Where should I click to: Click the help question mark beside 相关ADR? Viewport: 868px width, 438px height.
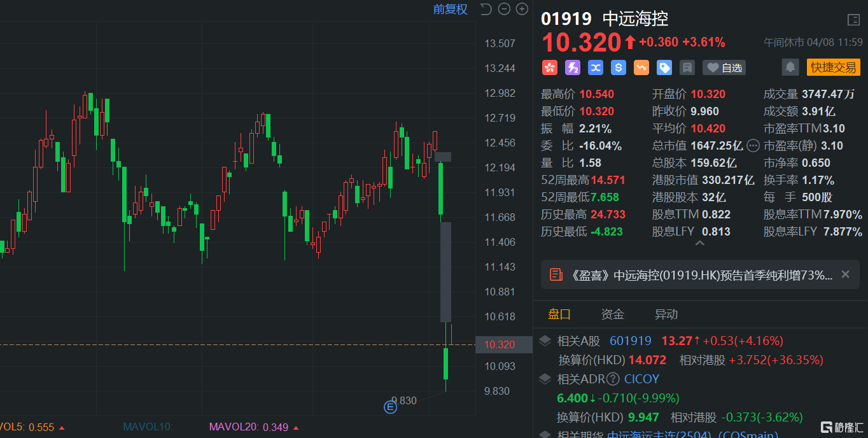(613, 379)
